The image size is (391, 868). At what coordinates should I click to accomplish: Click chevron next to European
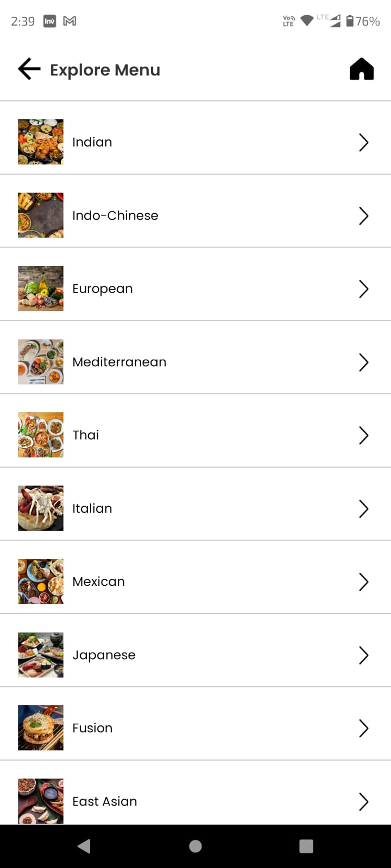point(364,289)
